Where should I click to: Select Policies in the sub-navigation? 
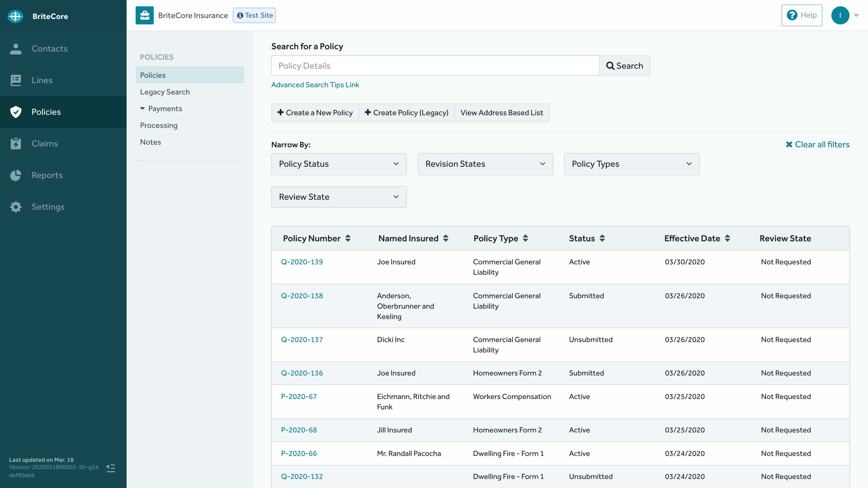point(190,75)
